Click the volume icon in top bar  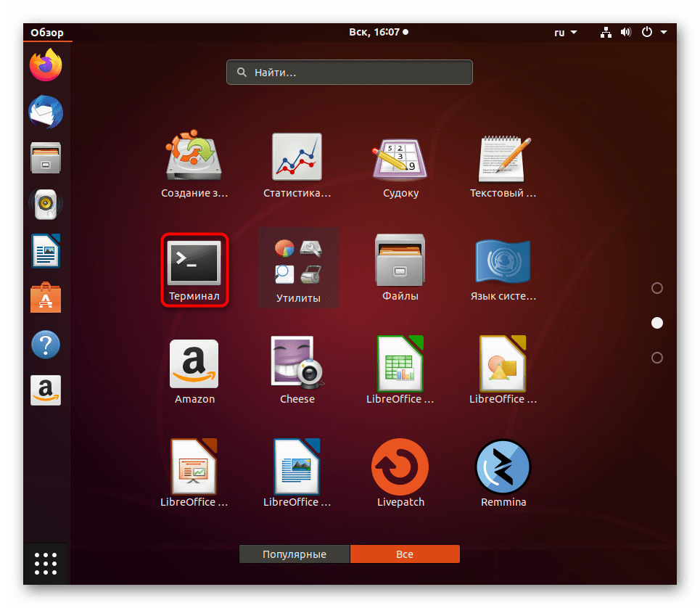pos(626,32)
